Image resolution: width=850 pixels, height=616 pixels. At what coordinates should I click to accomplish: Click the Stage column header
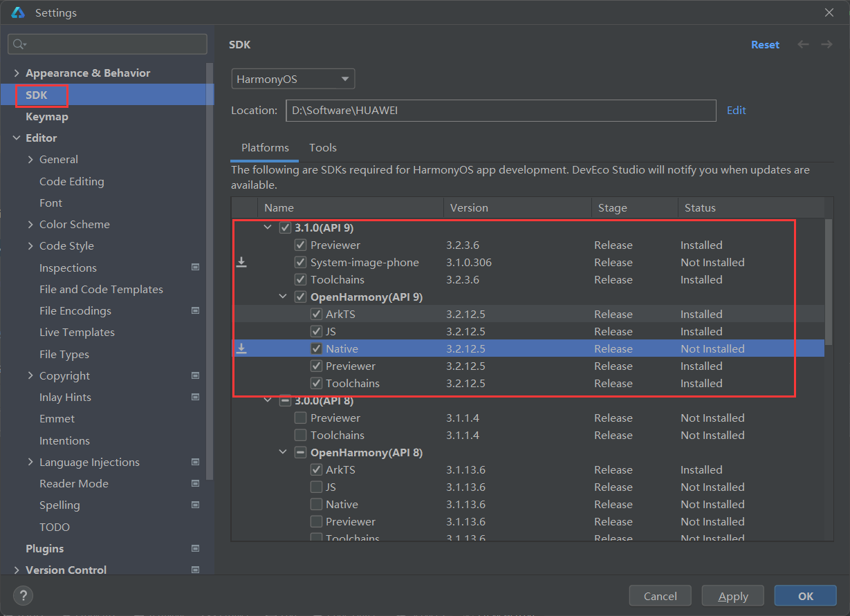[634, 207]
